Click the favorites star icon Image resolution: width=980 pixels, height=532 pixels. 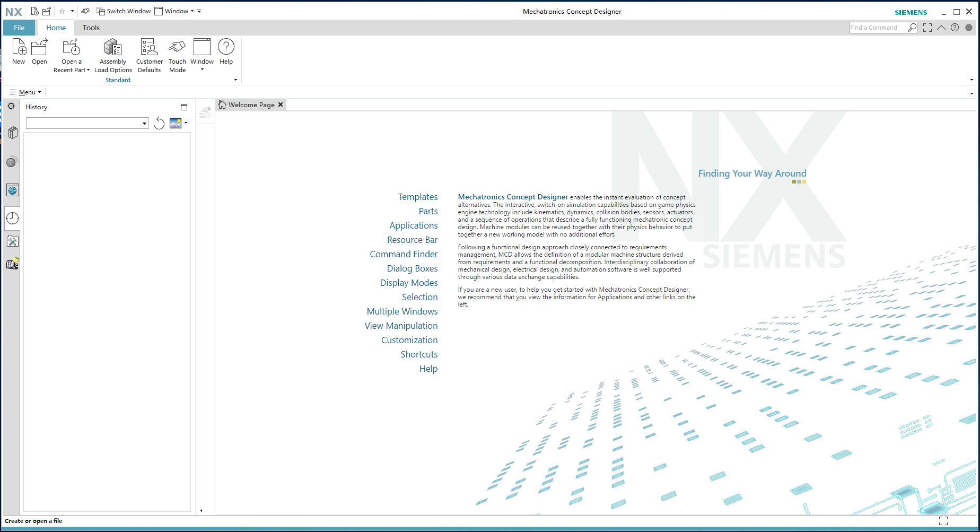point(62,11)
